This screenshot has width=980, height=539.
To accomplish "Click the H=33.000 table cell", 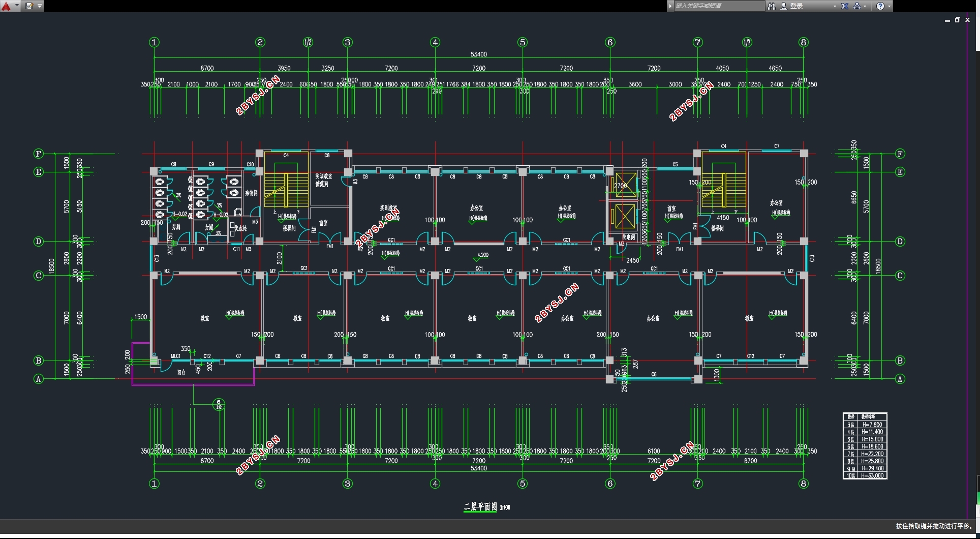I will tap(872, 476).
